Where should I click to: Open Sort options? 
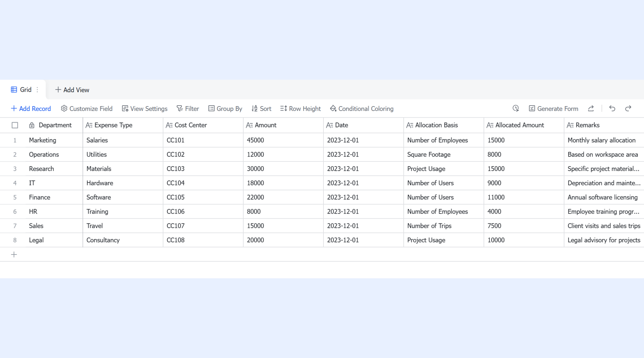tap(261, 109)
